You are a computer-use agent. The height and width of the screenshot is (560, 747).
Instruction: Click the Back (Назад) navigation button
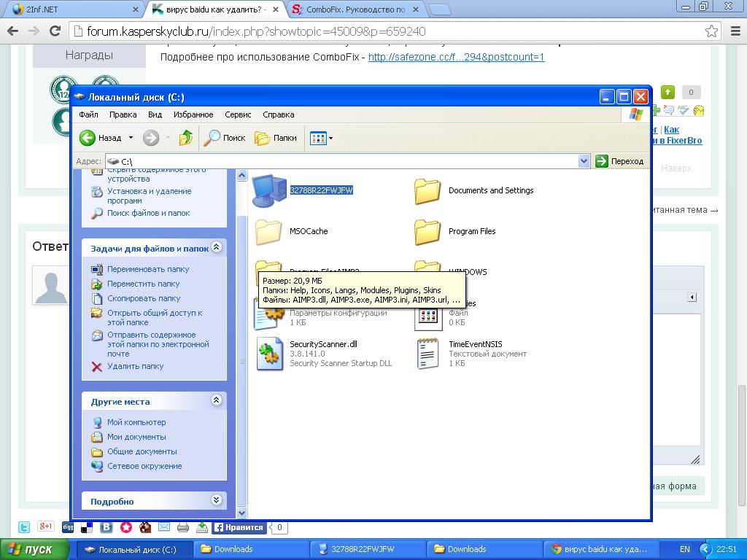101,138
